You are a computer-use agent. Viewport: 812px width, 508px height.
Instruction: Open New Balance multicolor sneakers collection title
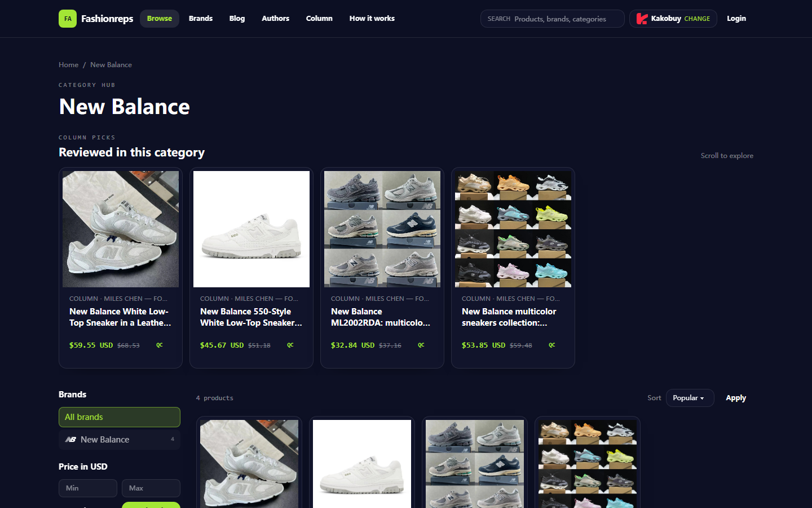click(x=509, y=317)
